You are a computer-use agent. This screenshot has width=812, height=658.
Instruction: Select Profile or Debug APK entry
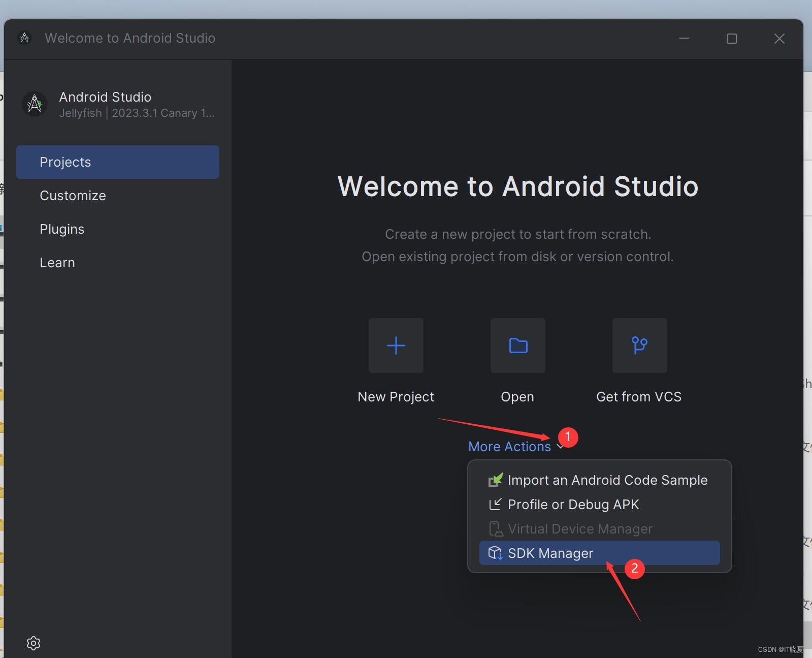pyautogui.click(x=600, y=505)
